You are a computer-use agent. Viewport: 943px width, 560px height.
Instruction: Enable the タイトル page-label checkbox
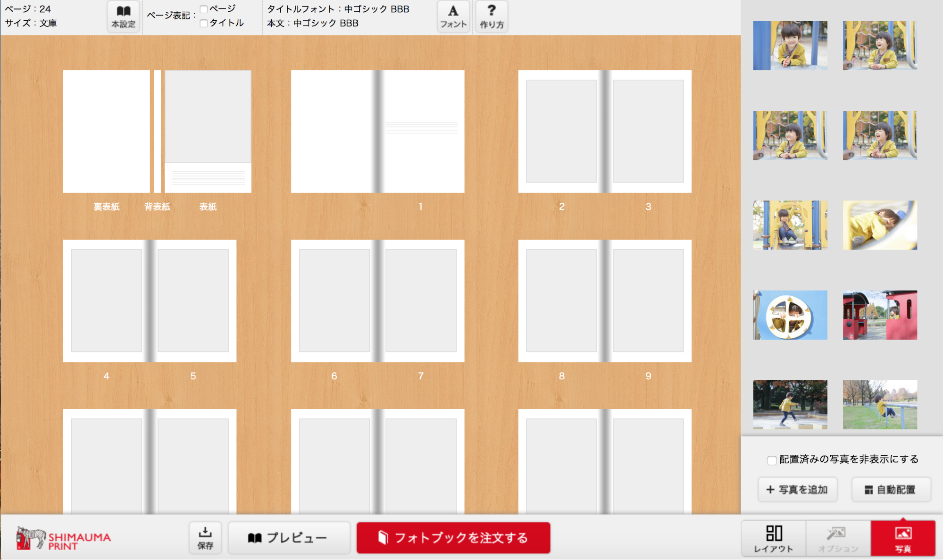(x=204, y=23)
